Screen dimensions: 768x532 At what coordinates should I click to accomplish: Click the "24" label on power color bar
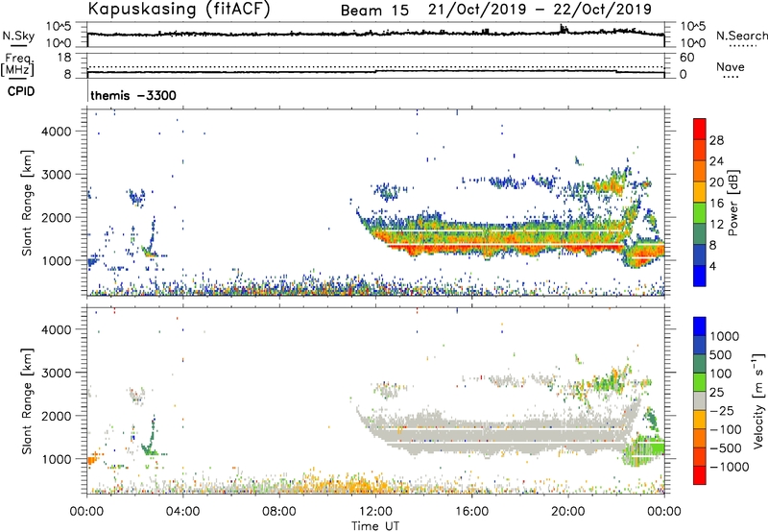pyautogui.click(x=716, y=161)
